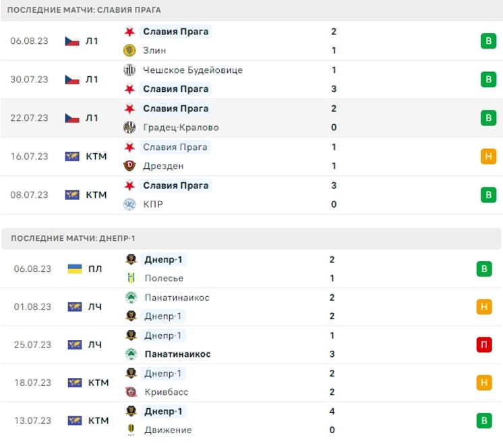Click the orange draw badge for 18.07.23
503x448 pixels.
483,383
